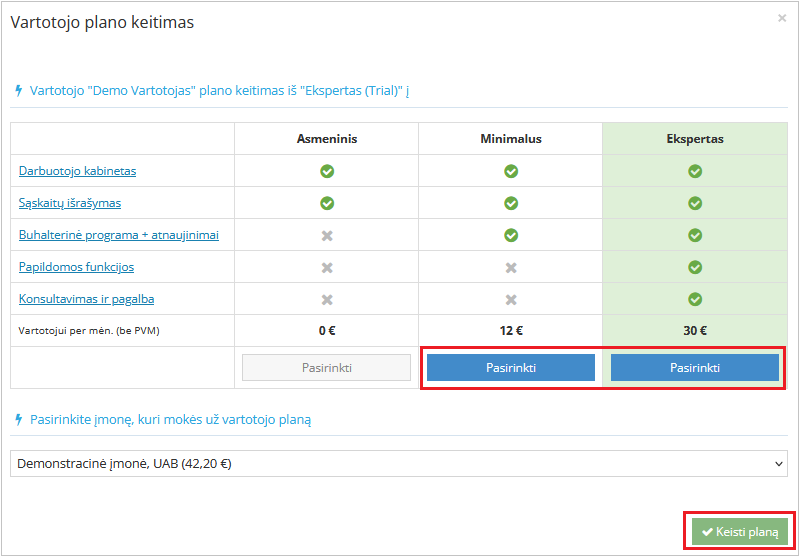This screenshot has height=558, width=801.
Task: Click green checkmark for Darbuotojo kabinetas under Asmeninis
Action: click(327, 171)
